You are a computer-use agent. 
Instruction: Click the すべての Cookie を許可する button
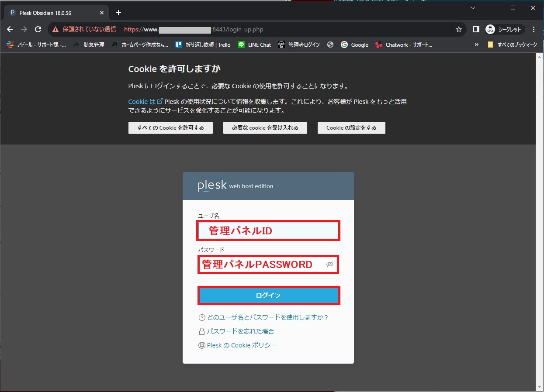[170, 128]
